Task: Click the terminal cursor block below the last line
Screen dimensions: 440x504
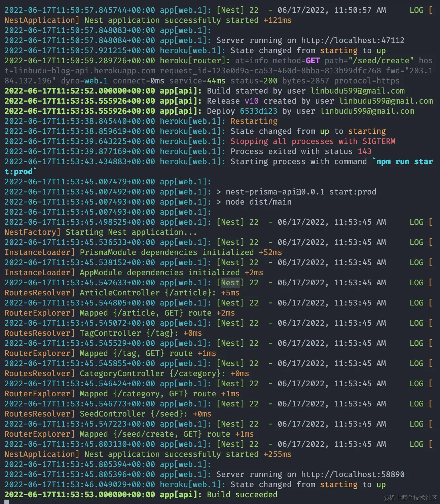Action: coord(7,502)
